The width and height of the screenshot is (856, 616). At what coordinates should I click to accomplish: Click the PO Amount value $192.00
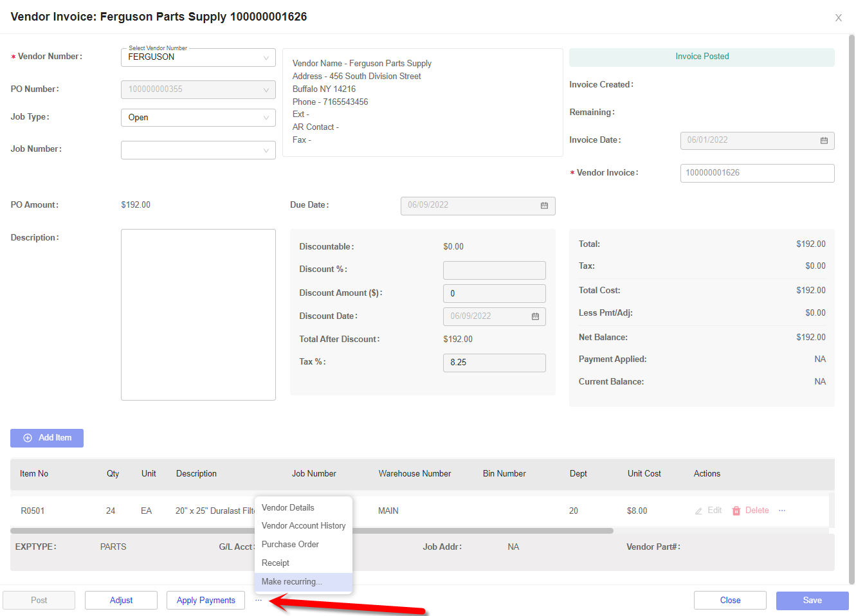[136, 205]
